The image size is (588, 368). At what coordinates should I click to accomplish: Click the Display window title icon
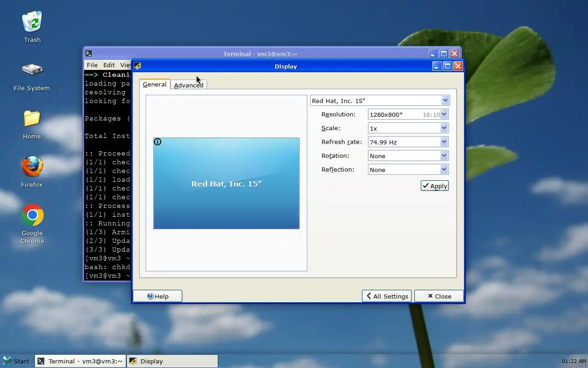137,66
